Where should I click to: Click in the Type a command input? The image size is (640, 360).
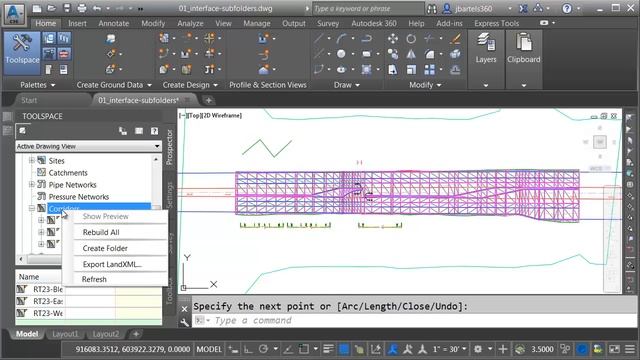tap(414, 320)
